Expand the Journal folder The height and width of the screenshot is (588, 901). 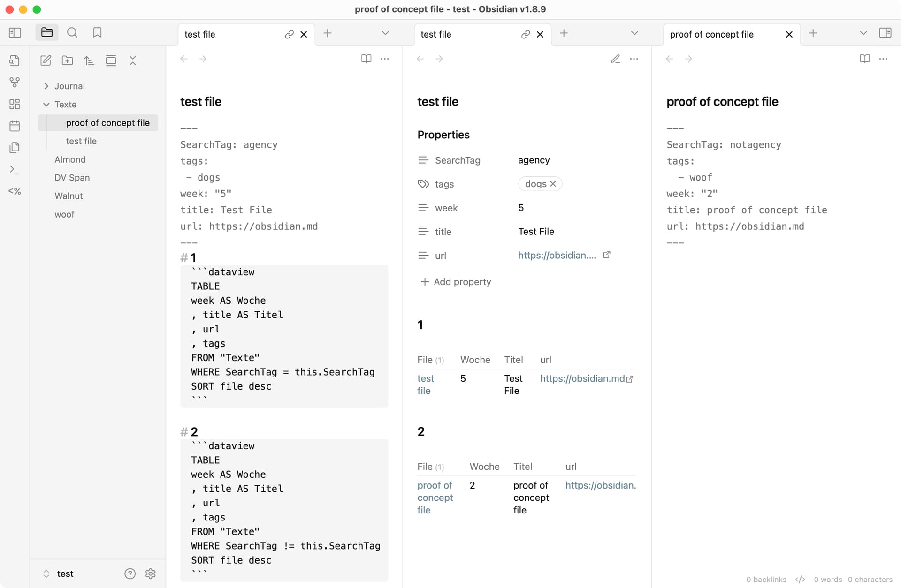point(46,86)
